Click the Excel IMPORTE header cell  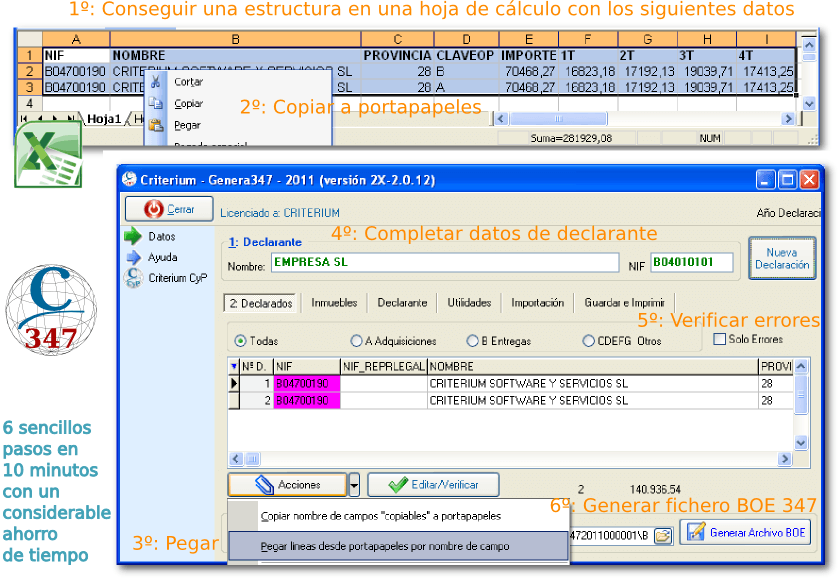(x=529, y=56)
